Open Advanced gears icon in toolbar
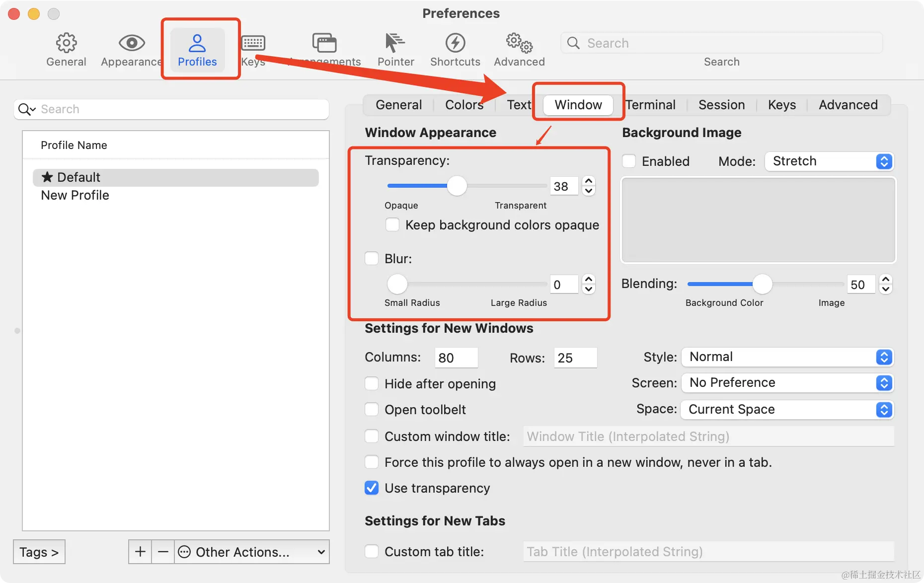Screen dimensions: 924x583 click(x=519, y=43)
